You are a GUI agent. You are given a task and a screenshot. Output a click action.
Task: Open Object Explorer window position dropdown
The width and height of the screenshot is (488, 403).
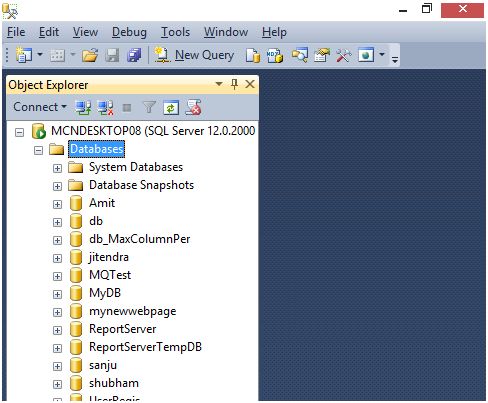click(219, 84)
